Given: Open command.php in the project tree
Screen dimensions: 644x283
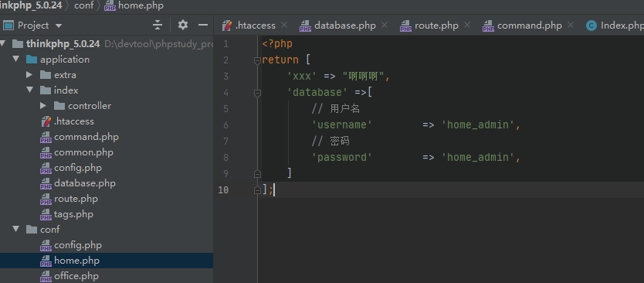Looking at the screenshot, I should click(86, 137).
